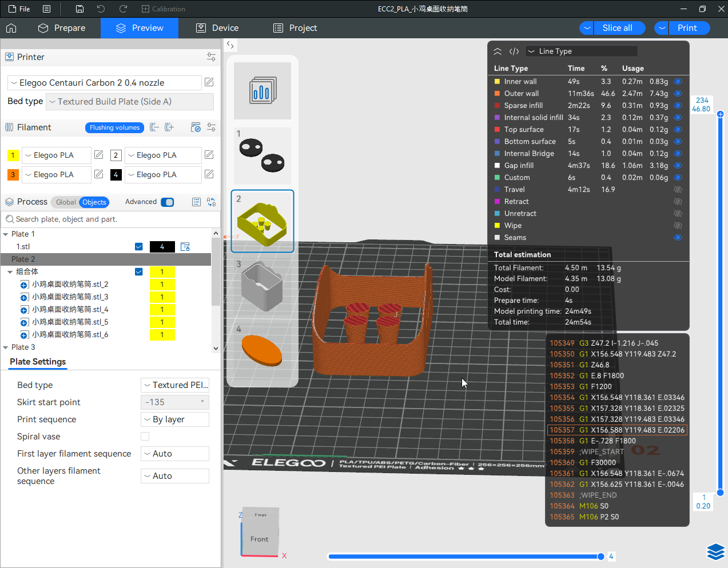Switch to the Prepare tab
This screenshot has width=728, height=568.
(x=62, y=28)
